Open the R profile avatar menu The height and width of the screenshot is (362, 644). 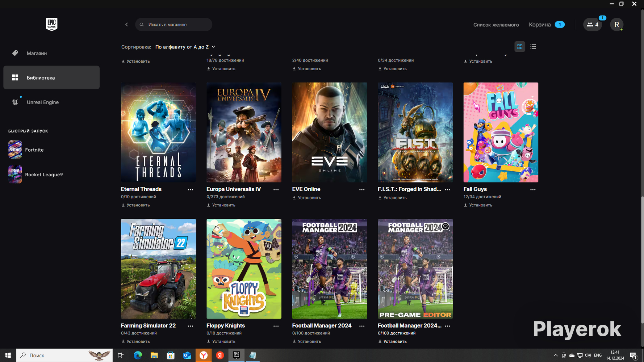click(x=616, y=25)
